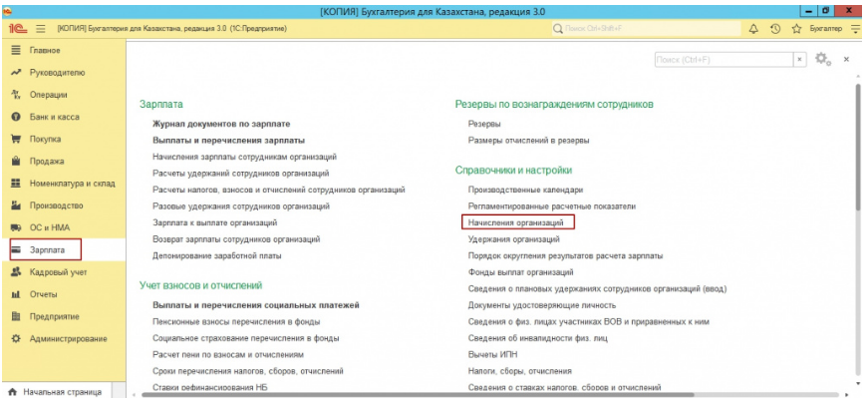868x404 pixels.
Task: Open the Продажа section
Action: point(47,162)
